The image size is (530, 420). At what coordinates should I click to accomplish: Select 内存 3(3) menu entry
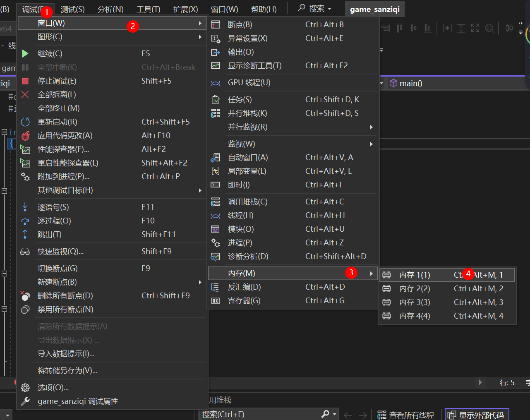pyautogui.click(x=448, y=302)
